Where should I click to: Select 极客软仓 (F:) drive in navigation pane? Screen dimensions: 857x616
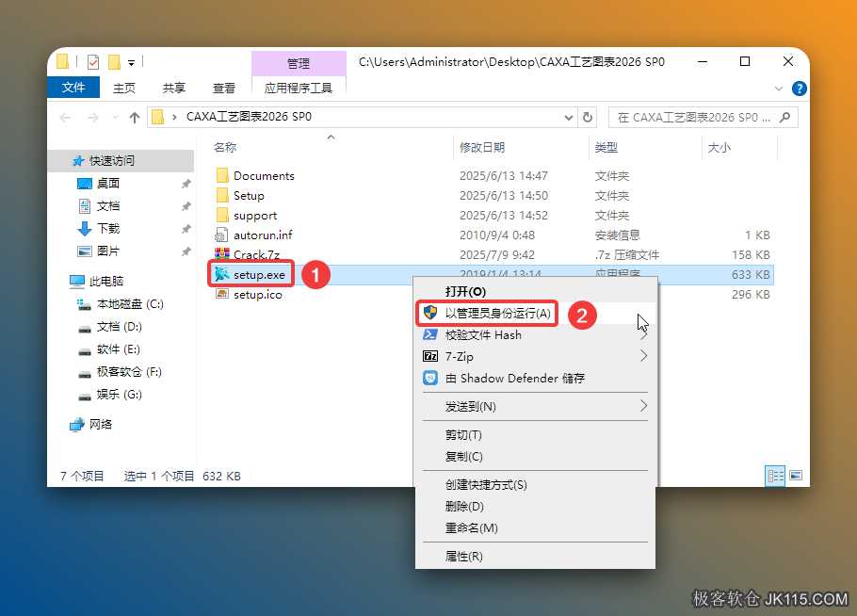click(129, 372)
